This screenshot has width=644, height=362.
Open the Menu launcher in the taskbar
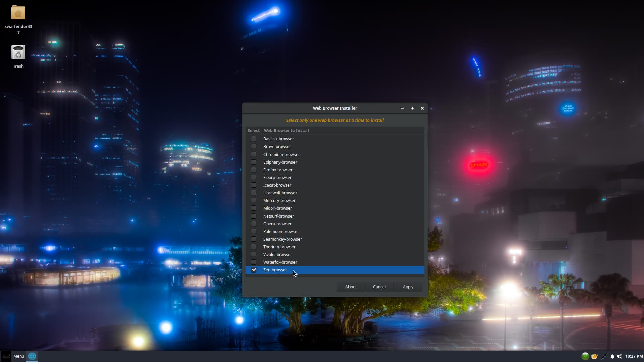tap(19, 356)
